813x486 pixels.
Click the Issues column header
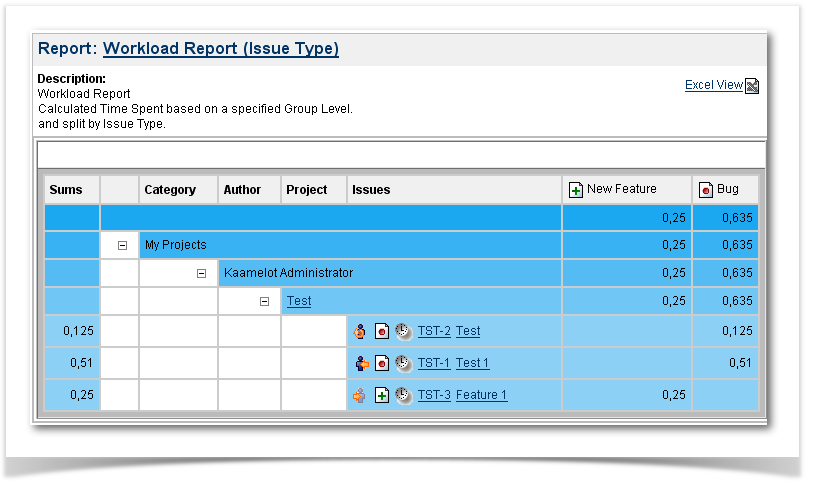click(371, 190)
